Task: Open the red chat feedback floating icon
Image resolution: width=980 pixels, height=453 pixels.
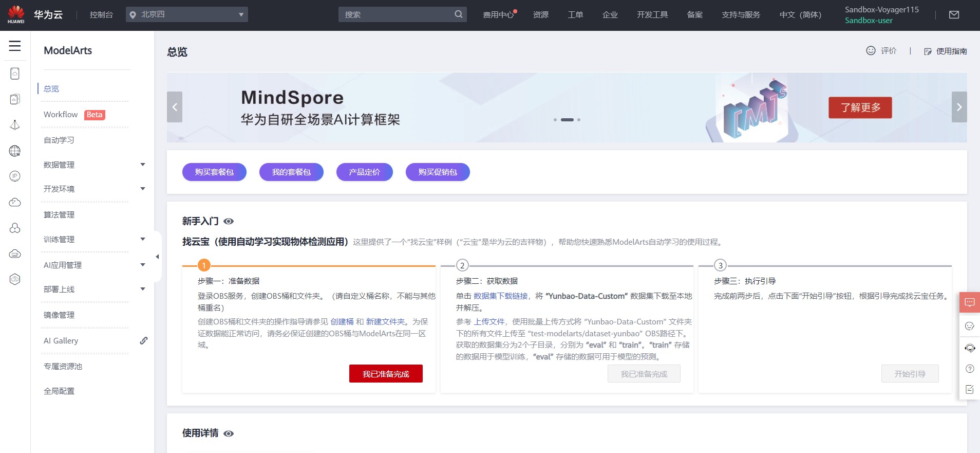Action: pyautogui.click(x=969, y=302)
